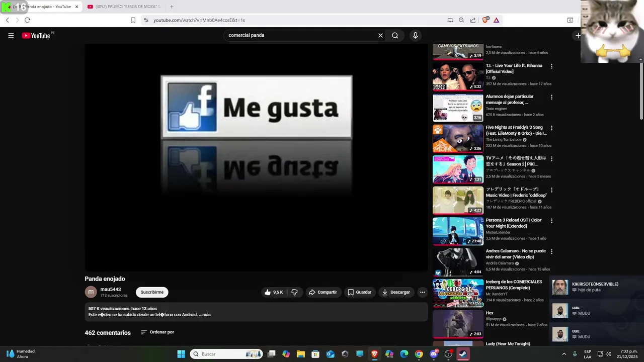The height and width of the screenshot is (362, 644).
Task: Open Outlook from the taskbar
Action: [330, 354]
